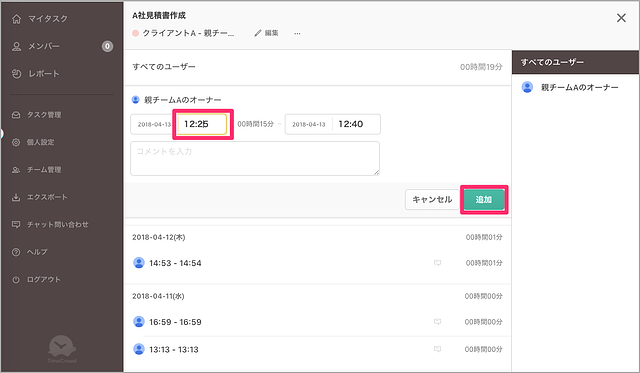The width and height of the screenshot is (640, 373).
Task: Click the ログアウト power icon
Action: (16, 280)
